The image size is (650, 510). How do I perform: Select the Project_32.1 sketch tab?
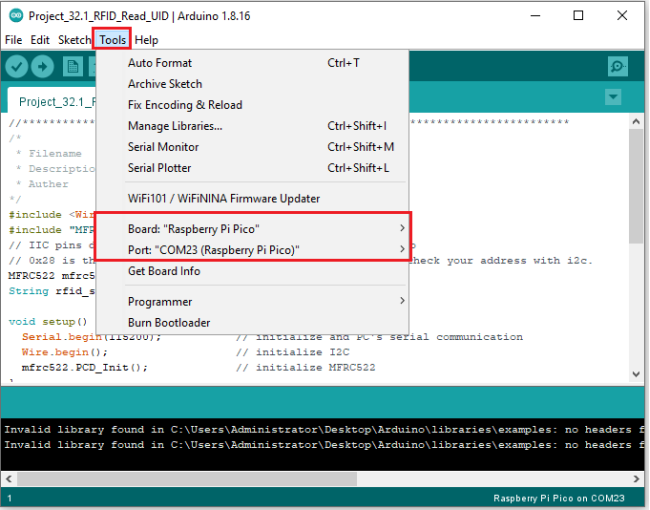coord(52,101)
